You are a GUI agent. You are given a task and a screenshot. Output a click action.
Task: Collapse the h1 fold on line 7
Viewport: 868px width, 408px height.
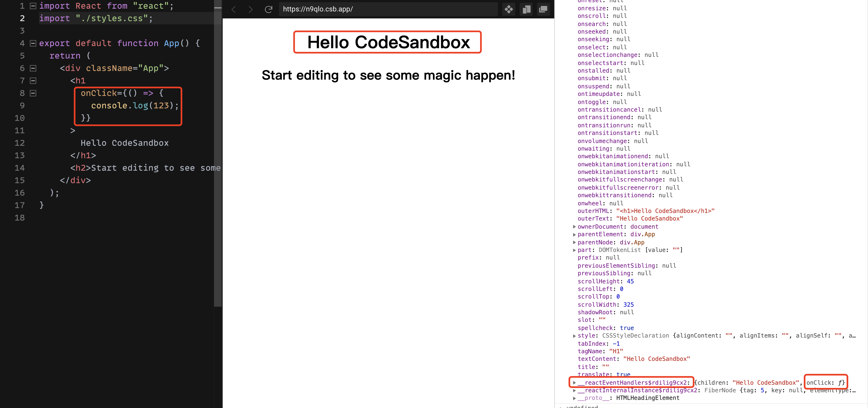coord(33,81)
